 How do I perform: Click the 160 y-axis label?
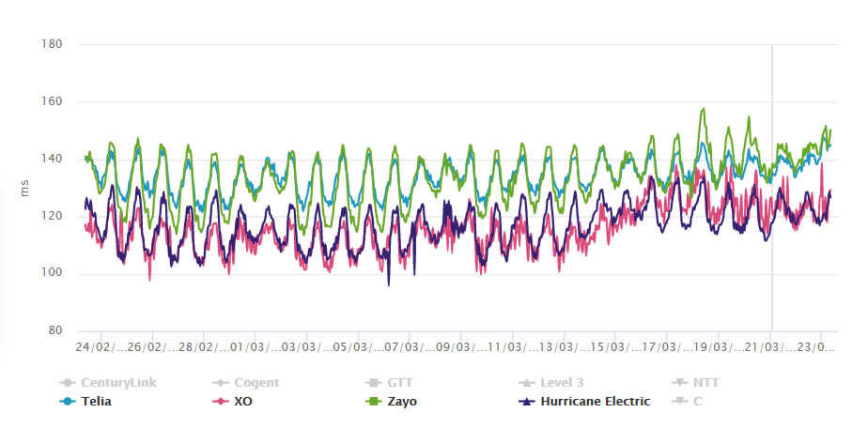(x=52, y=101)
